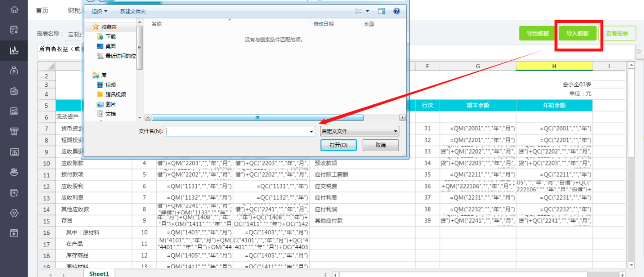
Task: Open the Sheet1 tab
Action: 99,274
